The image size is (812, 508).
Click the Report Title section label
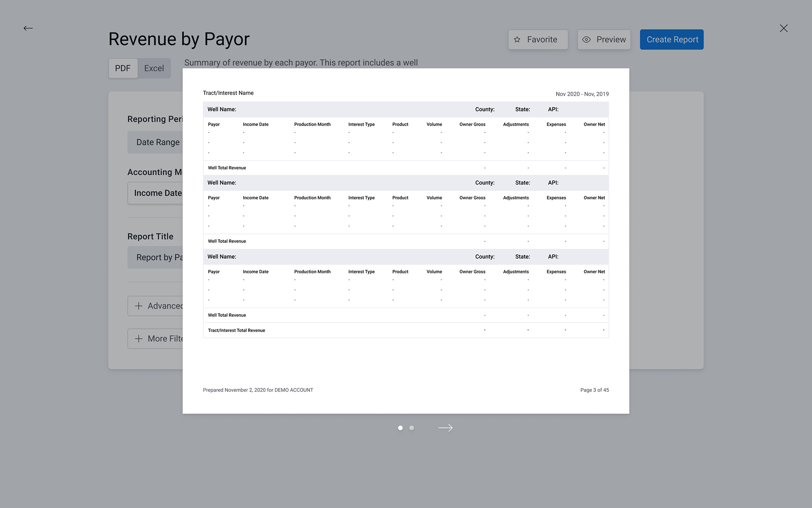[x=150, y=237]
